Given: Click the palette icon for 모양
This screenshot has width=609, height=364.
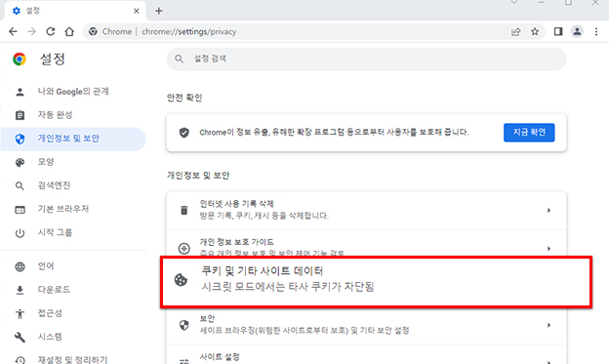Looking at the screenshot, I should (x=20, y=162).
